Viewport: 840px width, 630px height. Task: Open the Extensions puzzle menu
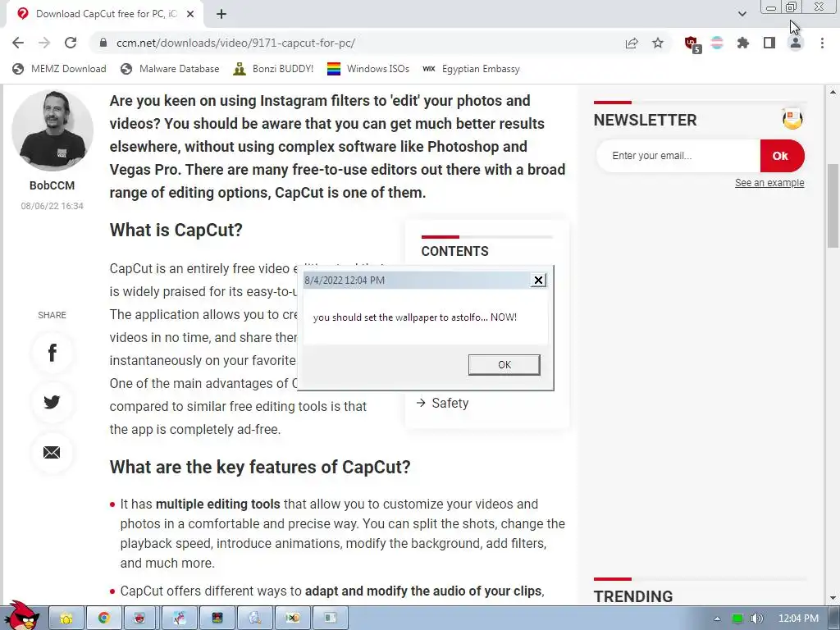[x=743, y=43]
